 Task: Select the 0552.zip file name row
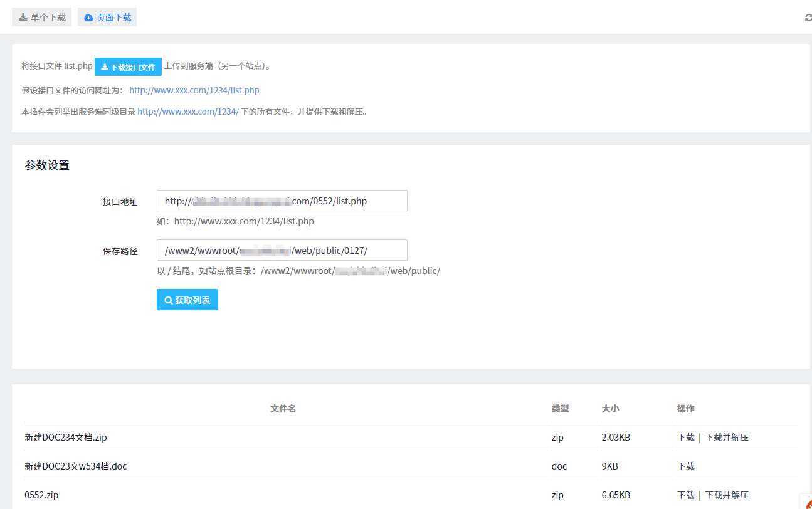pyautogui.click(x=41, y=495)
